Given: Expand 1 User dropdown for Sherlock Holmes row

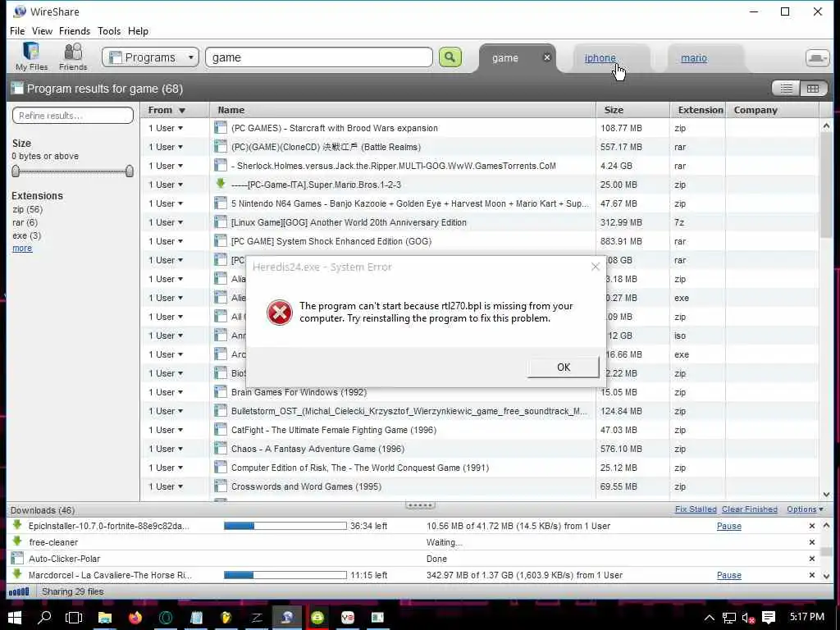Looking at the screenshot, I should 166,166.
